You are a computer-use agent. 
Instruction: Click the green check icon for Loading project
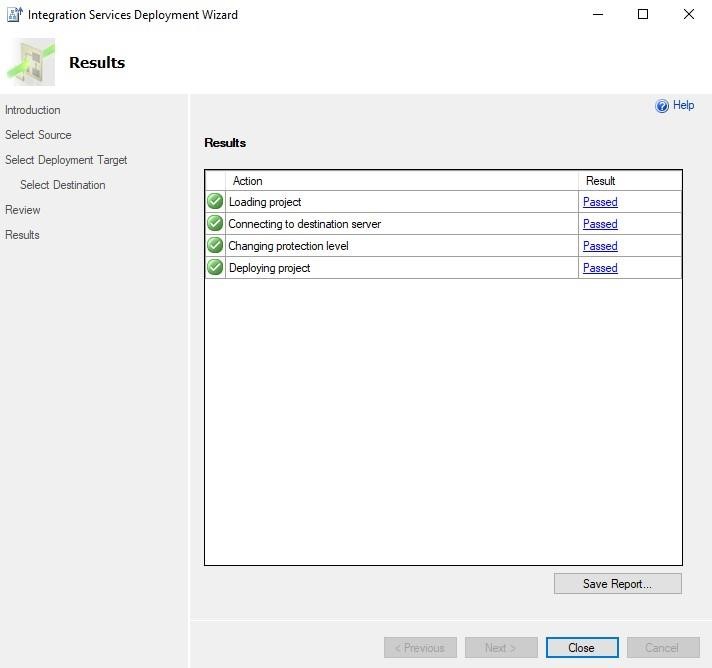click(215, 201)
